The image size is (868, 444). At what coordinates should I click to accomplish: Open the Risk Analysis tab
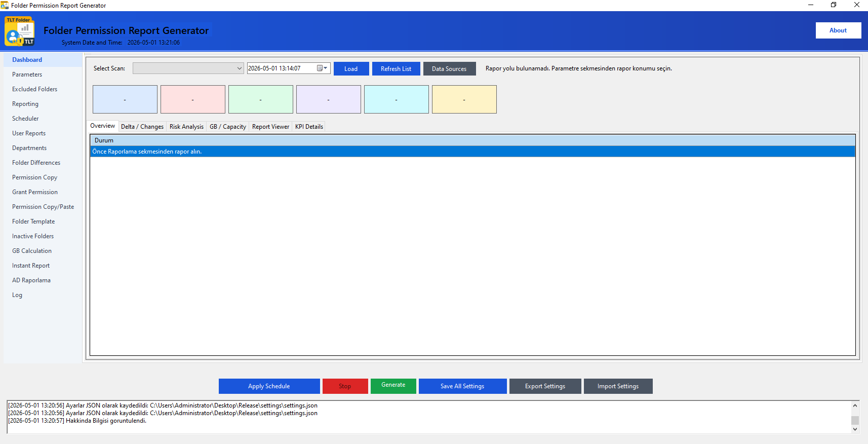186,127
